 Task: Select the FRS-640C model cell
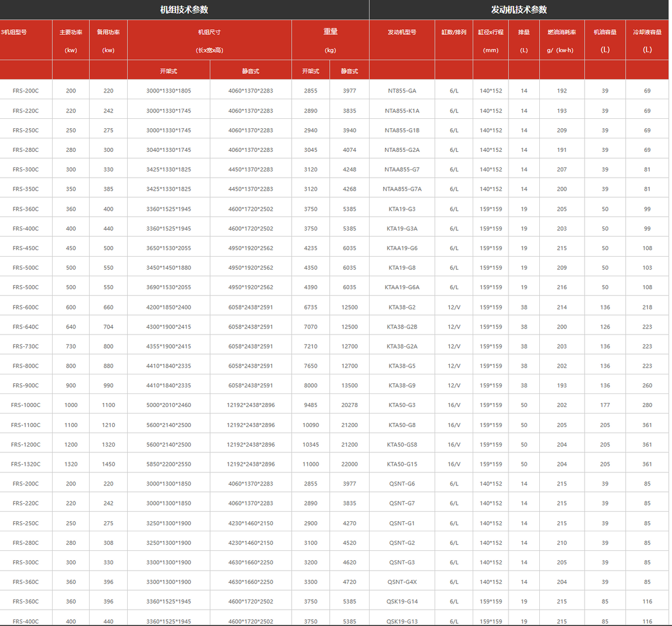26,327
